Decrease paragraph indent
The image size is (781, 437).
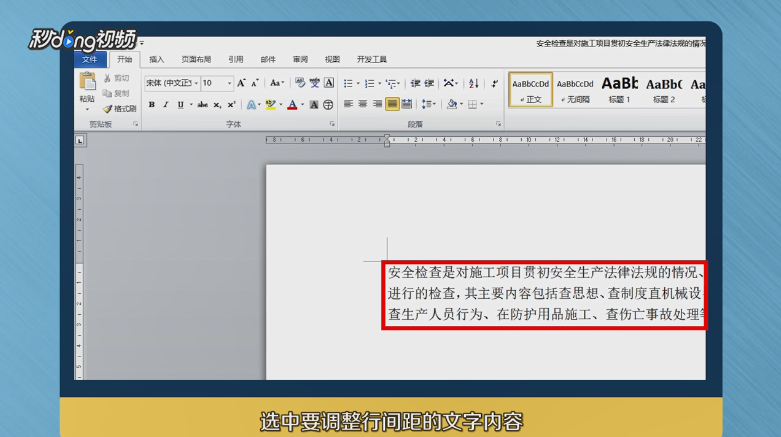pos(415,83)
